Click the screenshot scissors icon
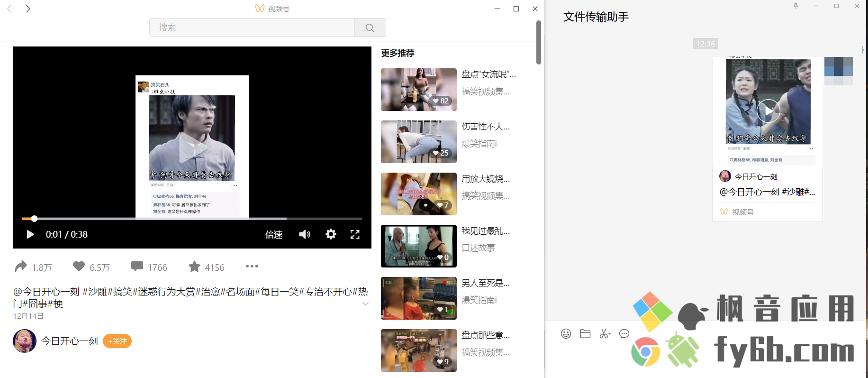This screenshot has width=868, height=378. [605, 333]
